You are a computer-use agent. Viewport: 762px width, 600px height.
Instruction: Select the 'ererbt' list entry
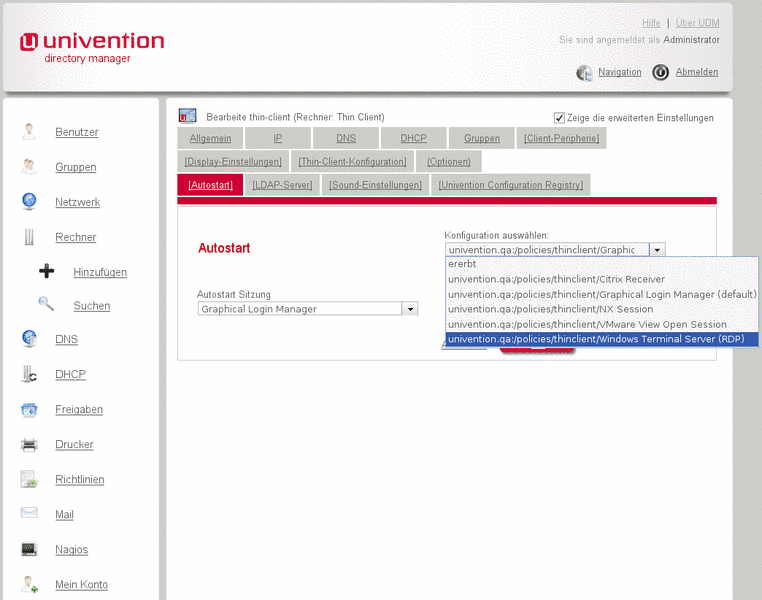pyautogui.click(x=462, y=264)
